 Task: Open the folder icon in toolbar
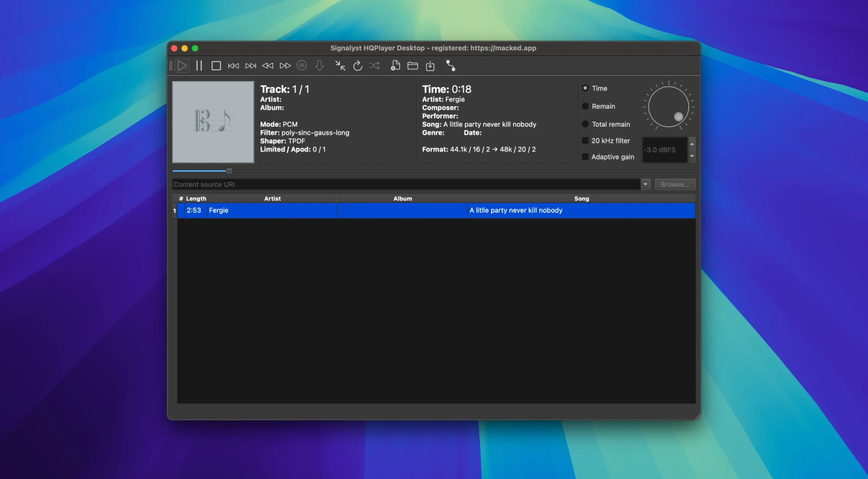tap(413, 66)
